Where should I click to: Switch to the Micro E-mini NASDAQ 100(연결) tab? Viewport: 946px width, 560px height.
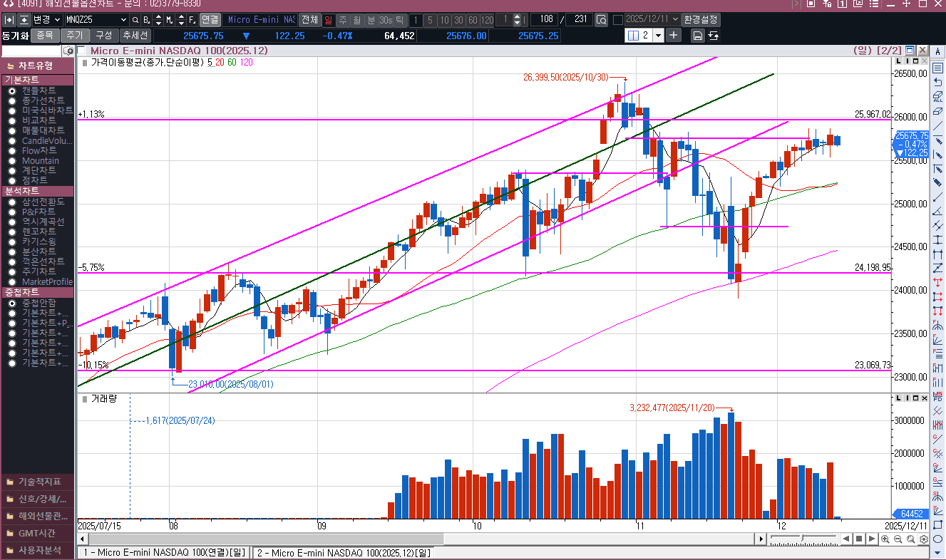tap(163, 553)
